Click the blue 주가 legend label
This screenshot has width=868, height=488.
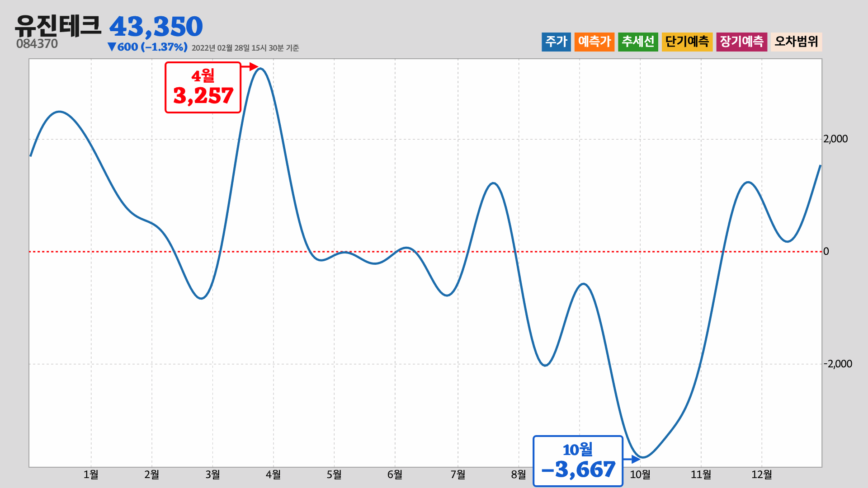point(556,42)
